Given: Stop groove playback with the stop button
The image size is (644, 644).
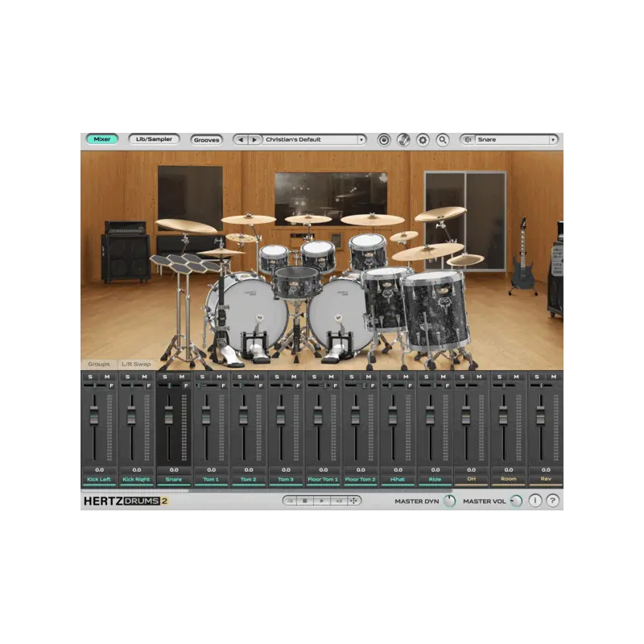Looking at the screenshot, I should point(305,501).
